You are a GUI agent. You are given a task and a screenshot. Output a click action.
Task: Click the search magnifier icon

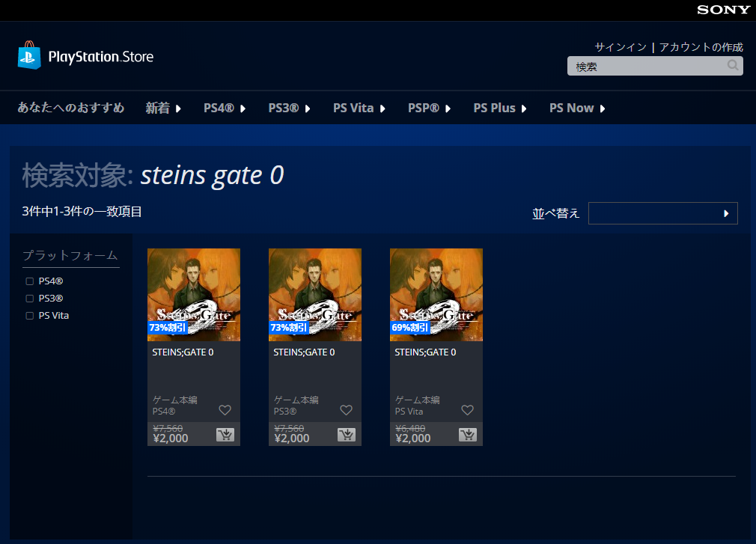pyautogui.click(x=733, y=65)
